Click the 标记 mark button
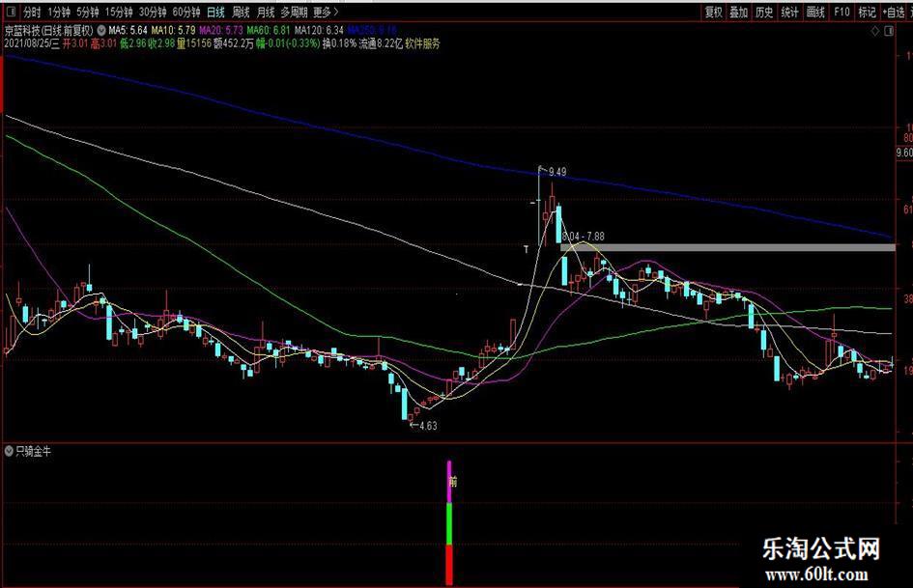 pos(867,12)
